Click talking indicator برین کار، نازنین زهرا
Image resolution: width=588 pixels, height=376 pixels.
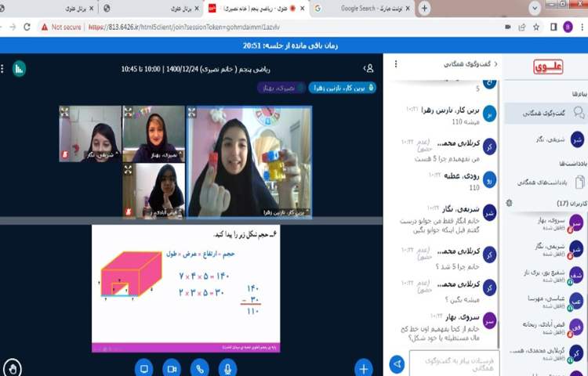pos(342,88)
